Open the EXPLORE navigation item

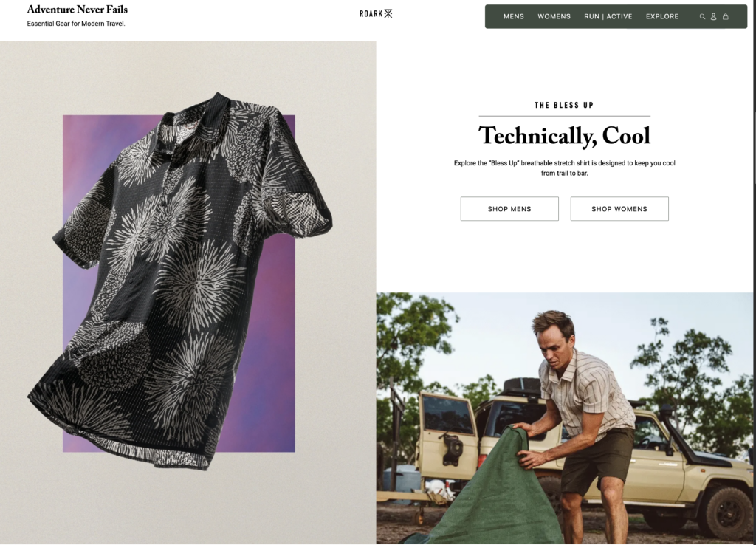pos(662,16)
